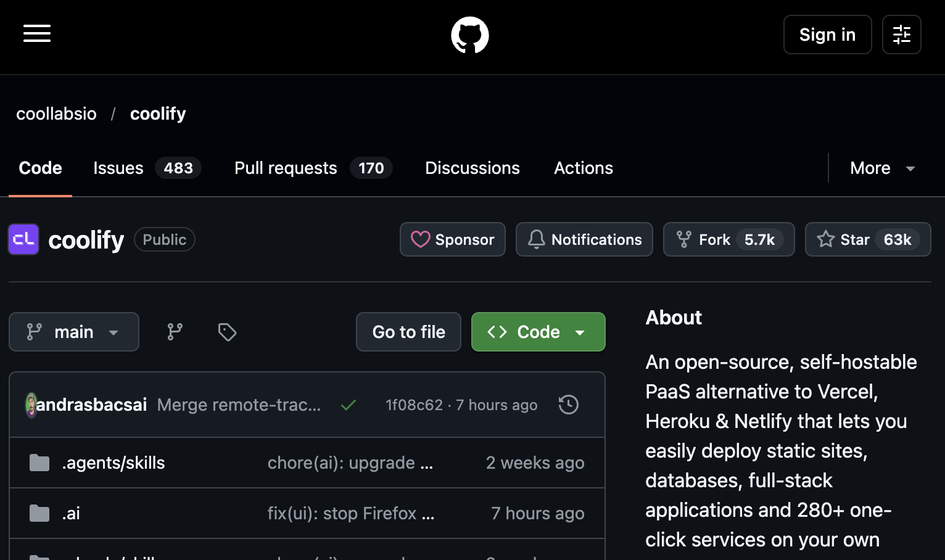Open the hamburger navigation menu

tap(37, 34)
